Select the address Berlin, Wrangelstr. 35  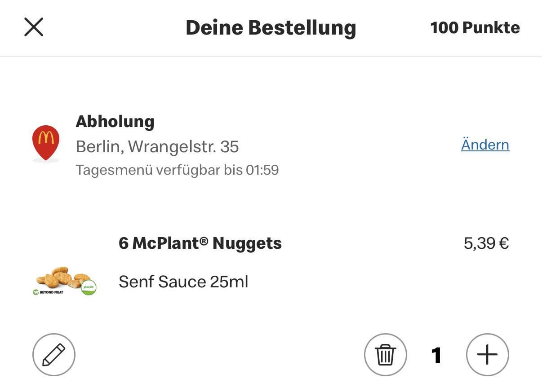click(x=157, y=146)
